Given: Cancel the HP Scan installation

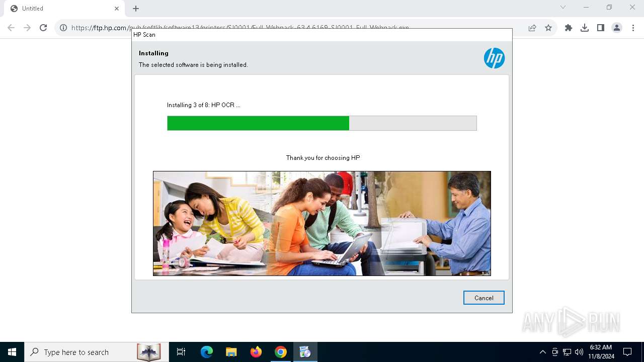Looking at the screenshot, I should [484, 298].
